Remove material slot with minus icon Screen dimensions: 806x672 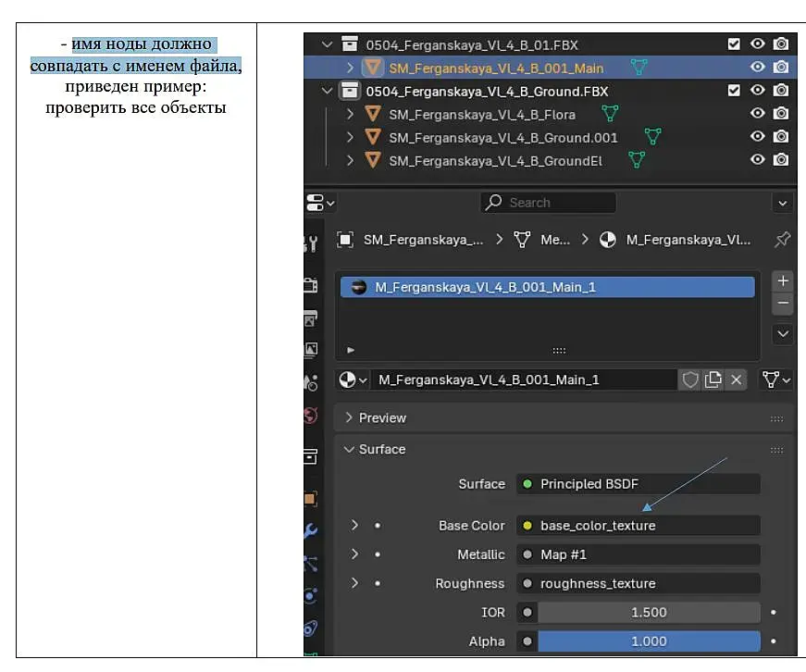(783, 303)
